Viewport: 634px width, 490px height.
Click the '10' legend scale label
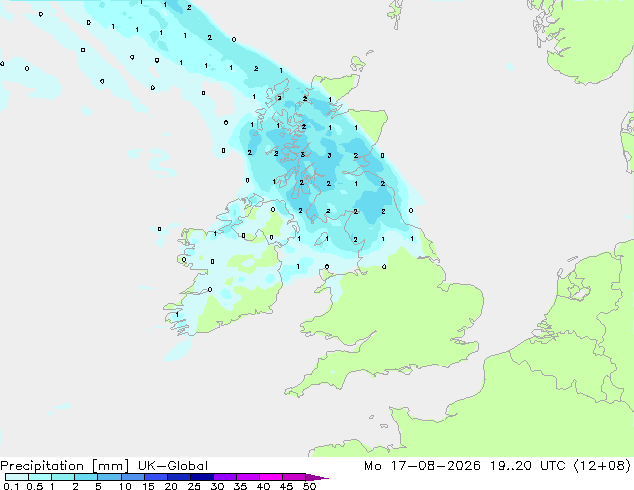click(125, 486)
